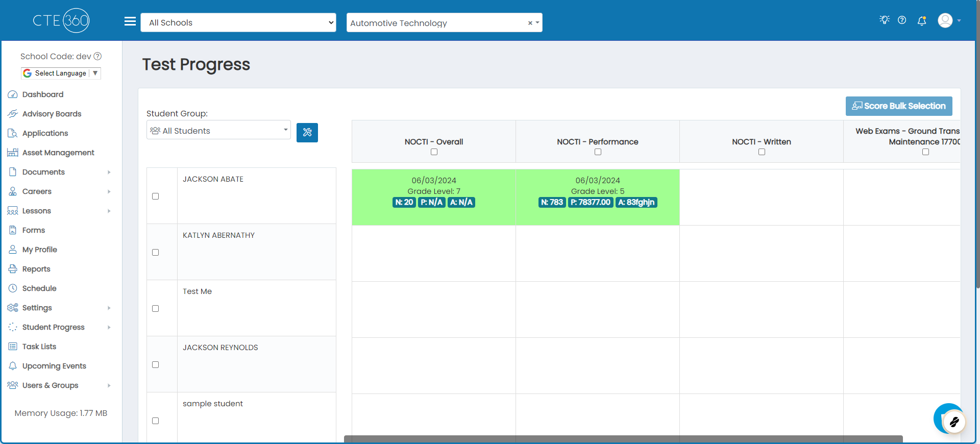Click the blue tools icon button
980x444 pixels.
307,133
